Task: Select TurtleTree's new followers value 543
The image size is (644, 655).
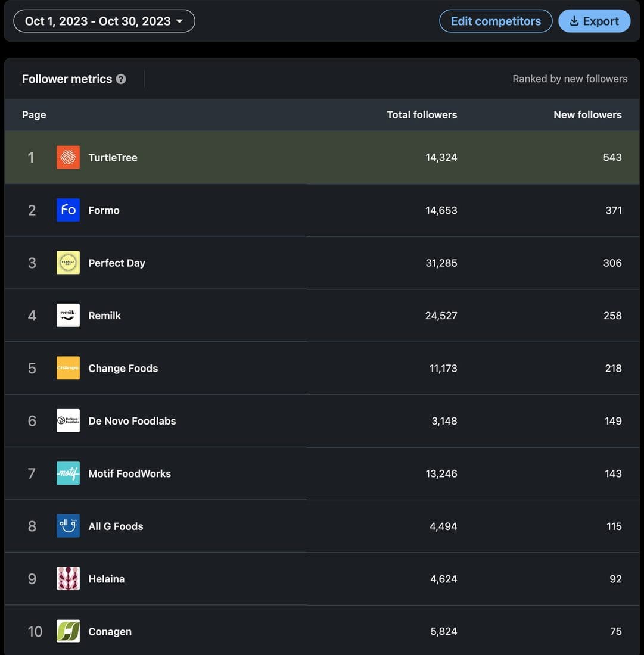Action: pyautogui.click(x=612, y=157)
